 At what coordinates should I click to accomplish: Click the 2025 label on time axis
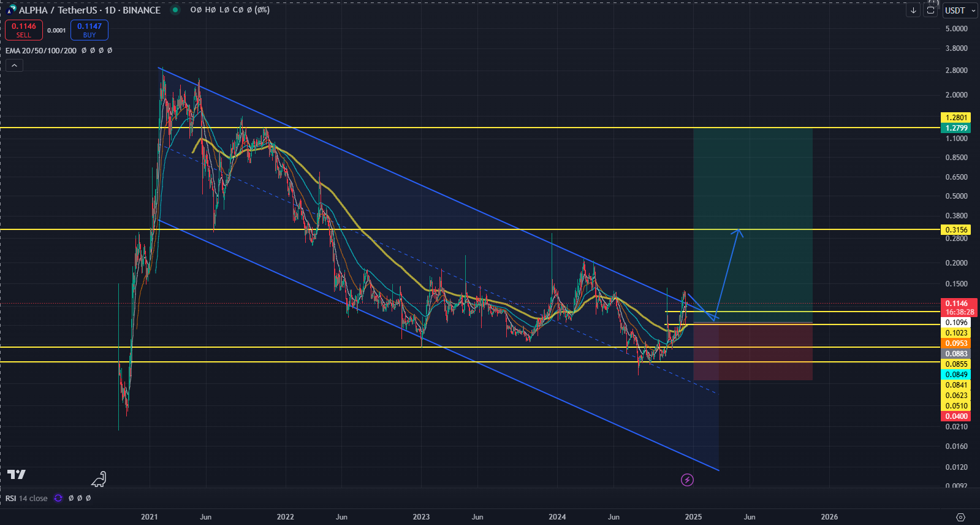[x=694, y=517]
